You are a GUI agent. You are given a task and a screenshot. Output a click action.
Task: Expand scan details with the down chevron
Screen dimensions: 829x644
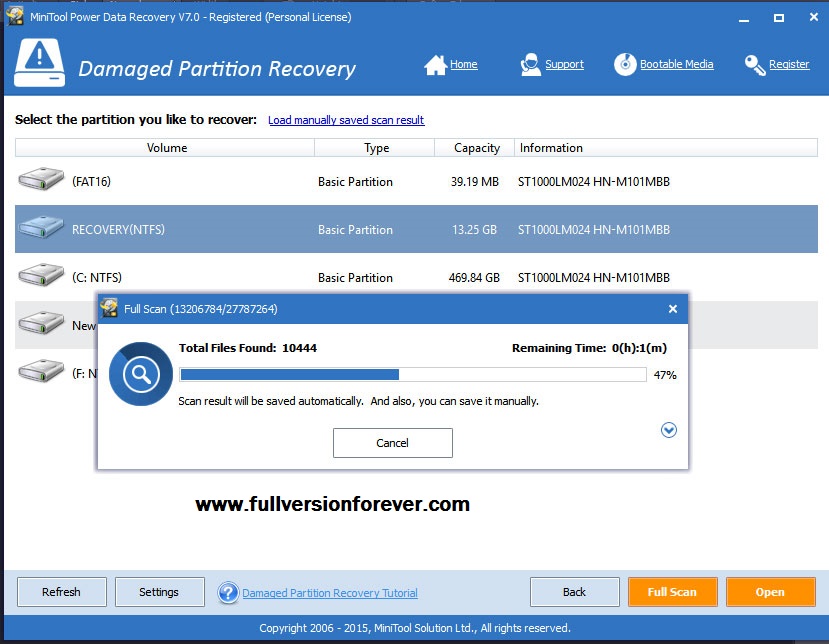[x=669, y=430]
